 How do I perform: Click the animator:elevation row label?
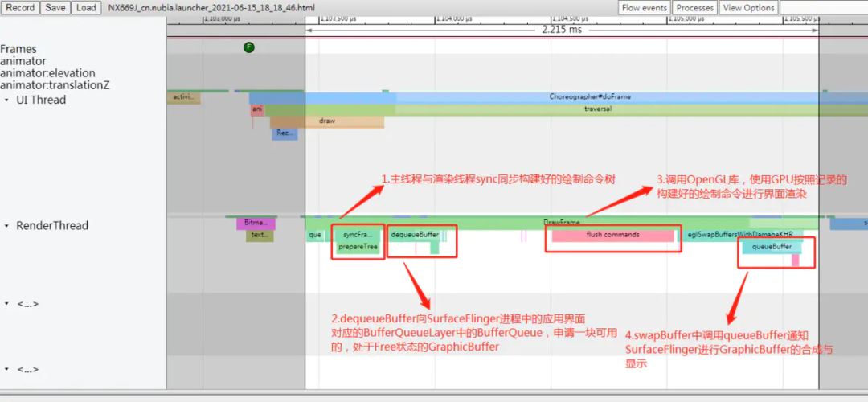(x=47, y=73)
